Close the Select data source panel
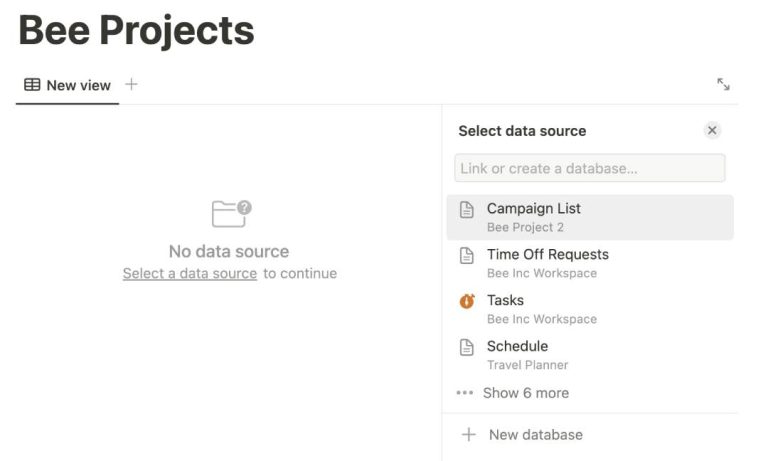The width and height of the screenshot is (768, 461). (712, 130)
